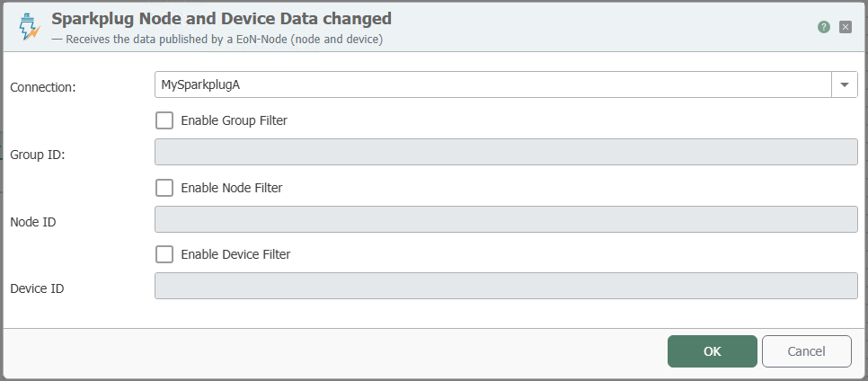
Task: Click the Group ID text field
Action: pos(506,152)
